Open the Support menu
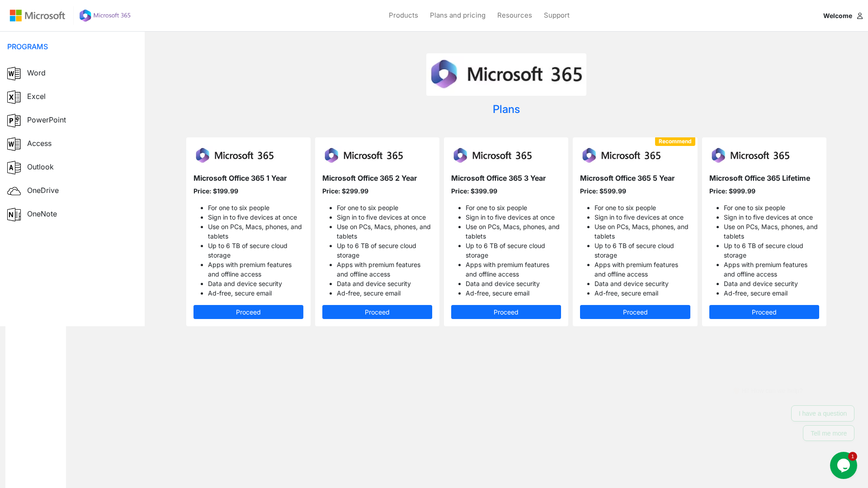 (x=557, y=15)
